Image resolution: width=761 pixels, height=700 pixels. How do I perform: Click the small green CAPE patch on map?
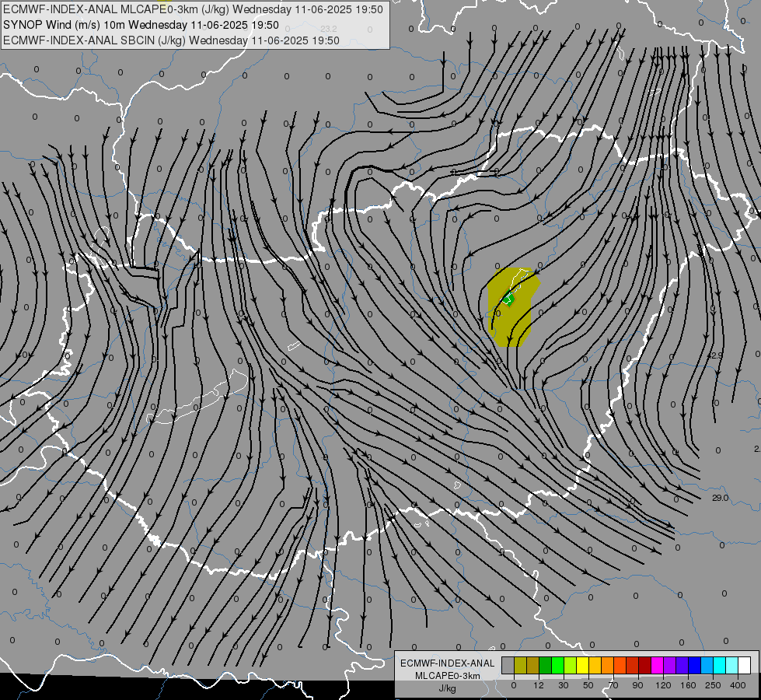tap(508, 299)
